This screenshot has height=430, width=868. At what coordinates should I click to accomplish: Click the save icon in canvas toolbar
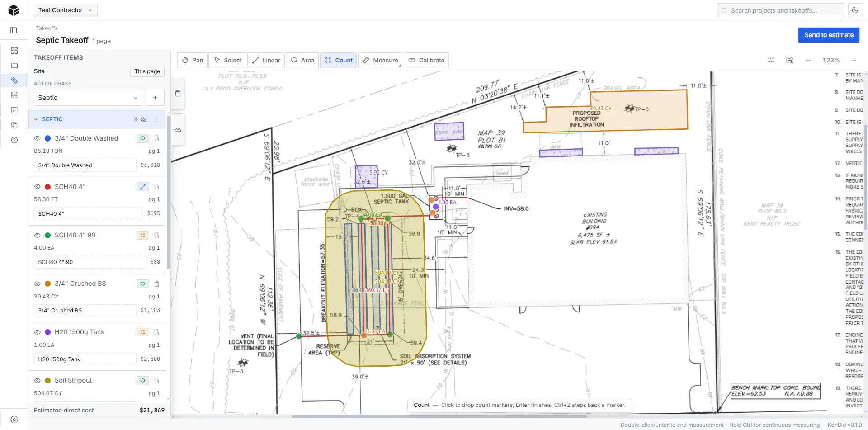(x=790, y=60)
